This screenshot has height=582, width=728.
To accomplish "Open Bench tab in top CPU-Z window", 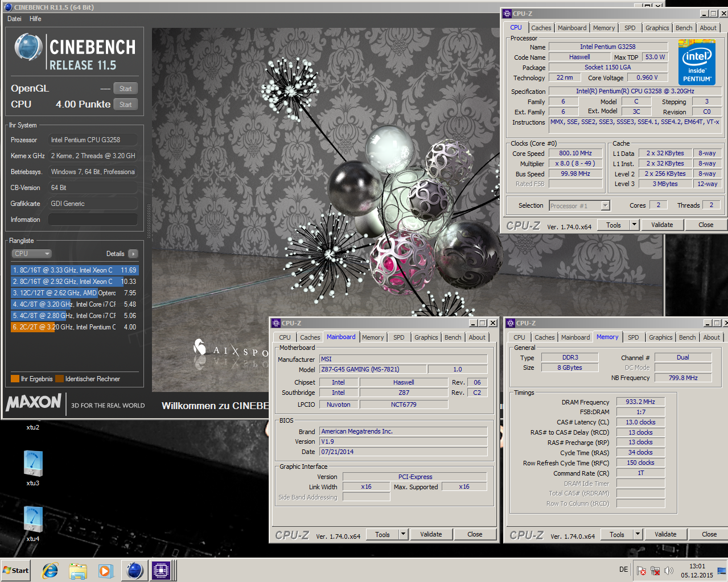I will 684,28.
